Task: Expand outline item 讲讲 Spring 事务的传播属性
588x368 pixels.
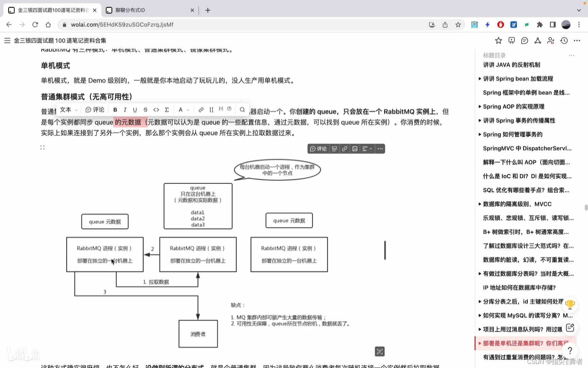Action: click(x=480, y=121)
